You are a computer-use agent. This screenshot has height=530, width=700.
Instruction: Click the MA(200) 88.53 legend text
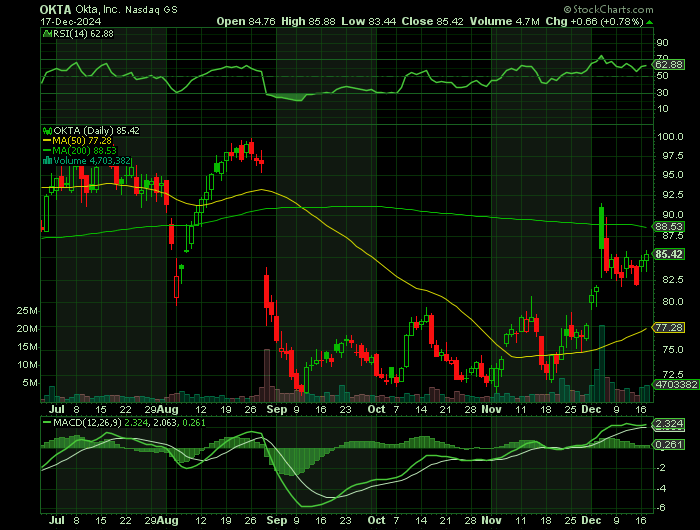pyautogui.click(x=85, y=150)
